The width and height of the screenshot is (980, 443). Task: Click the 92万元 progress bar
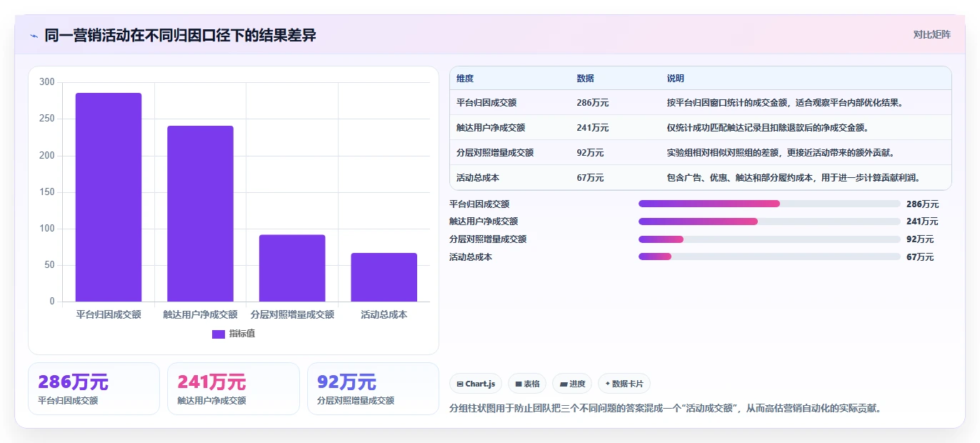click(x=769, y=239)
